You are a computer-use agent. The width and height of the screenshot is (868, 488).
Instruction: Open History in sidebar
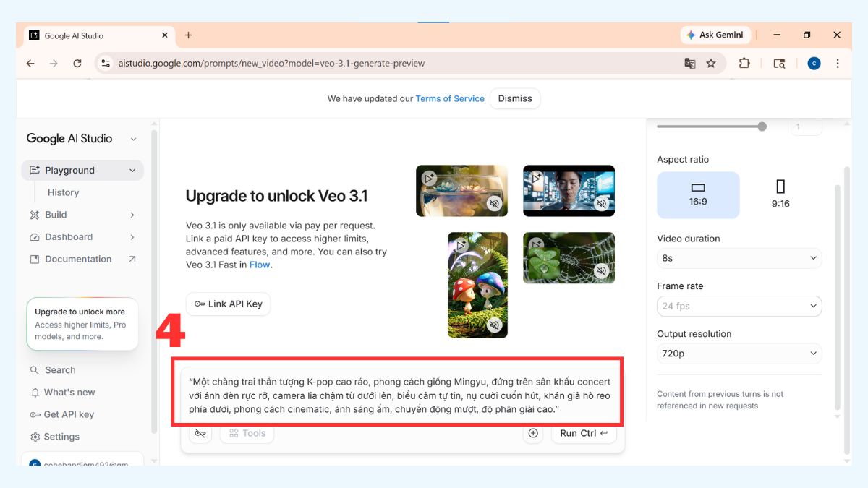(63, 193)
